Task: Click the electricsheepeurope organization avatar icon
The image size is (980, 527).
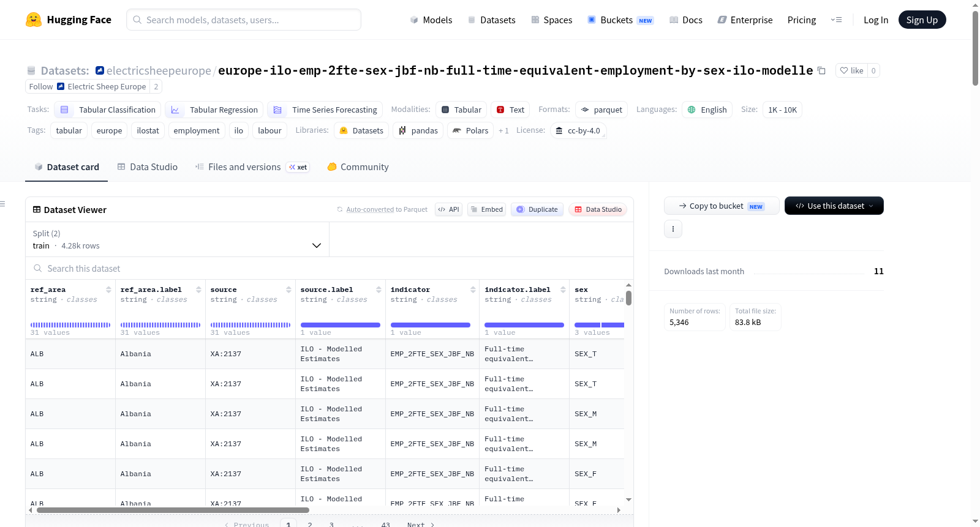Action: (100, 70)
